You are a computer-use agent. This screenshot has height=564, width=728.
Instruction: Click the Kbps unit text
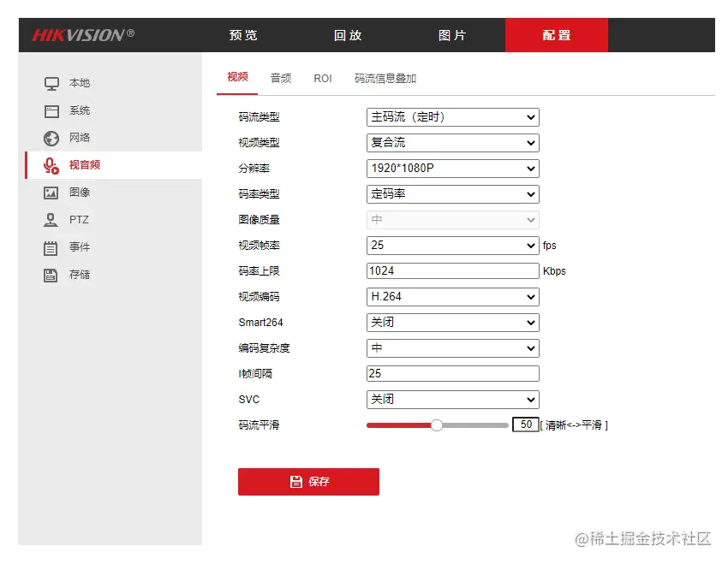(554, 271)
